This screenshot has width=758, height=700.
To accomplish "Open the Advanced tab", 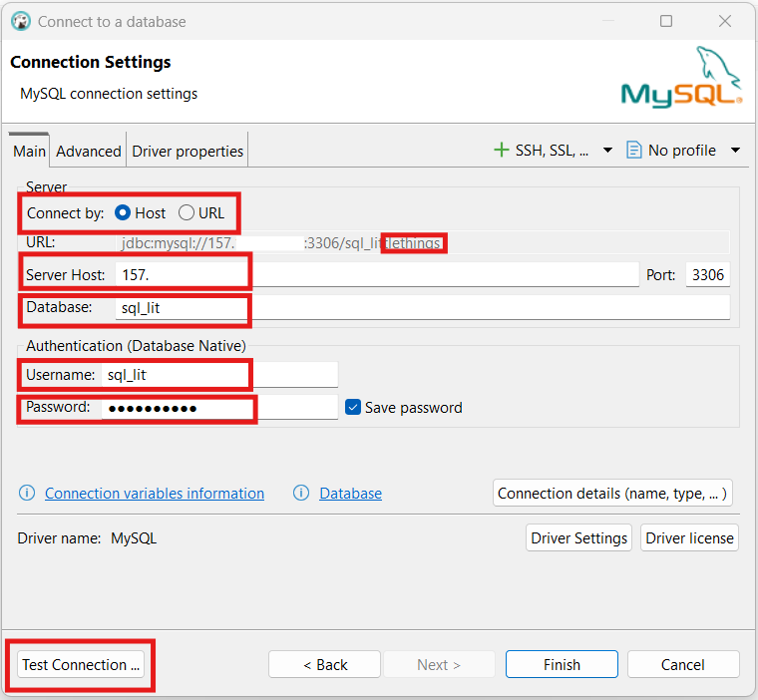I will click(x=89, y=152).
